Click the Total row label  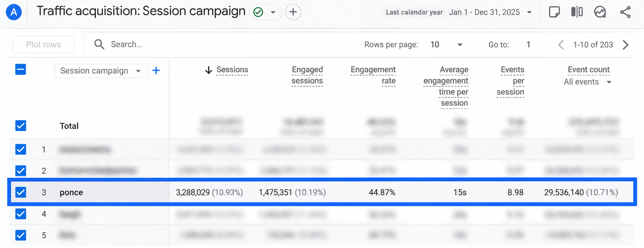[69, 126]
